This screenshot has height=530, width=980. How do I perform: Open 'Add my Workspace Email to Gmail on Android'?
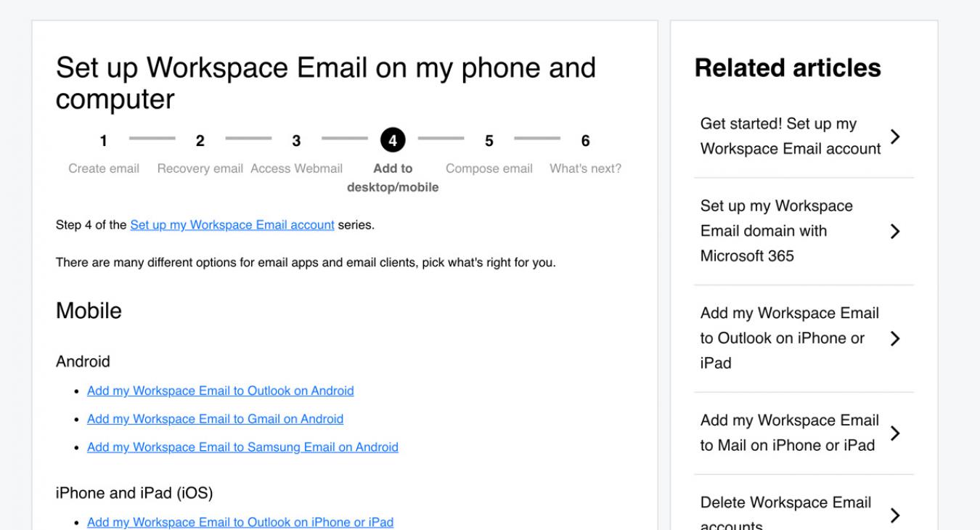(215, 419)
